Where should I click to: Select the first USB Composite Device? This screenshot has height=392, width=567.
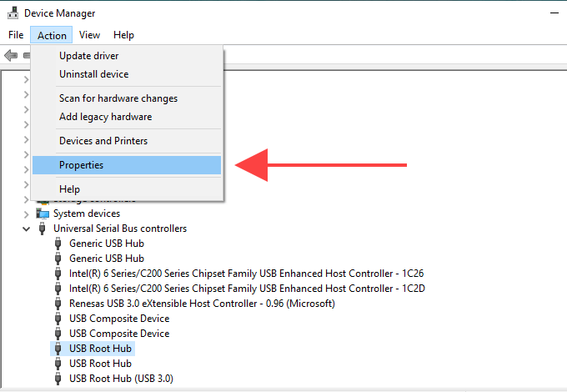119,319
